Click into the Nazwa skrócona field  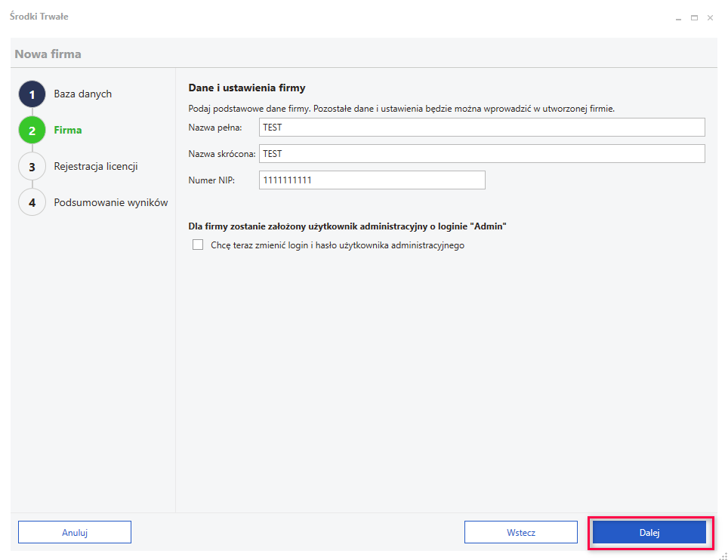(482, 153)
